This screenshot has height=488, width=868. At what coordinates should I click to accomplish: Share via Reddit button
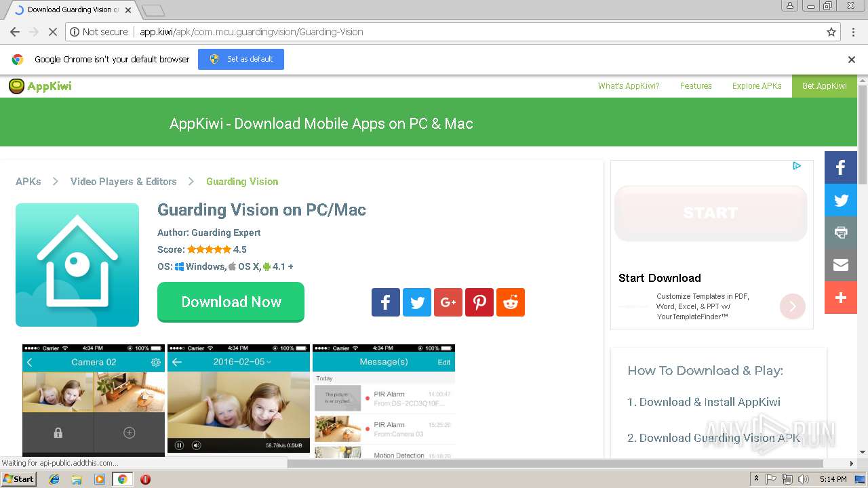click(511, 302)
